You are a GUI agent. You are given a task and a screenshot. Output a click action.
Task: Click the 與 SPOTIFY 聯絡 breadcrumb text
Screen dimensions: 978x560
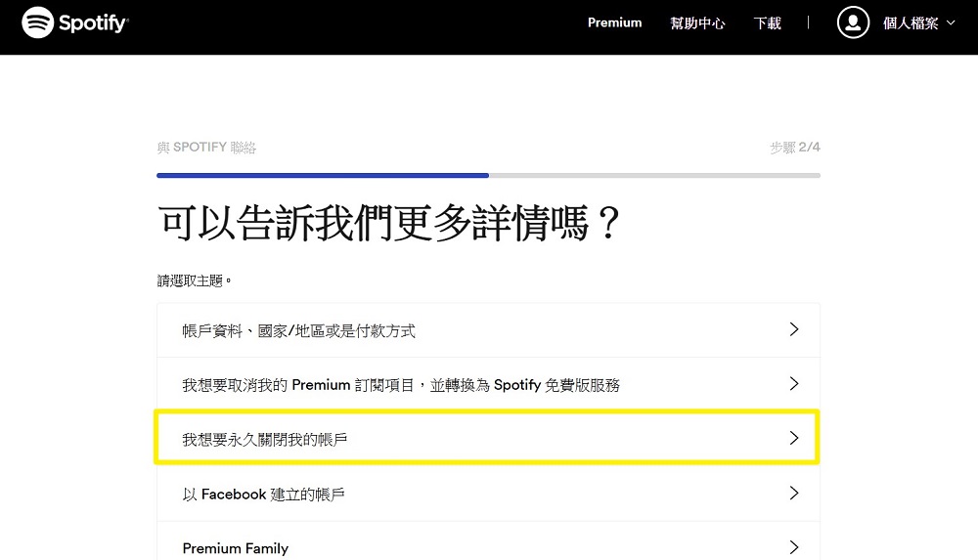pos(206,148)
